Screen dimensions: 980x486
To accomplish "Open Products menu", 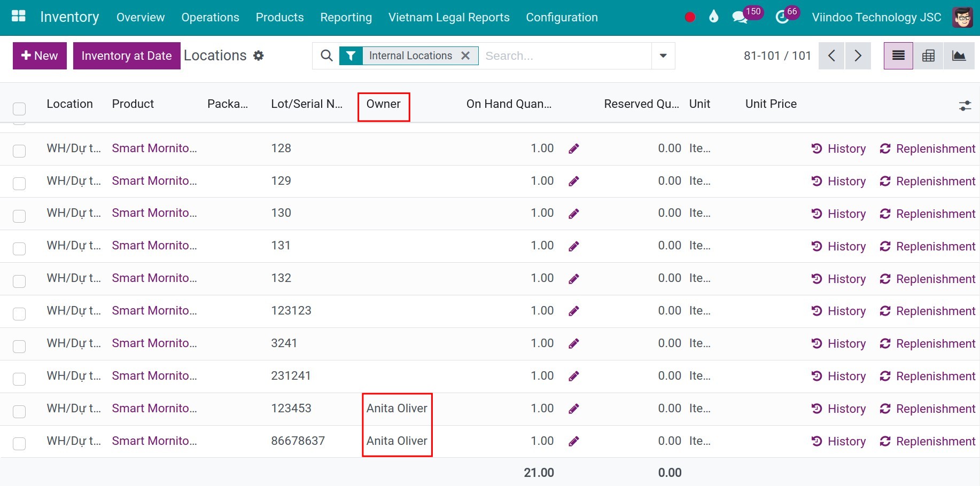I will click(279, 17).
